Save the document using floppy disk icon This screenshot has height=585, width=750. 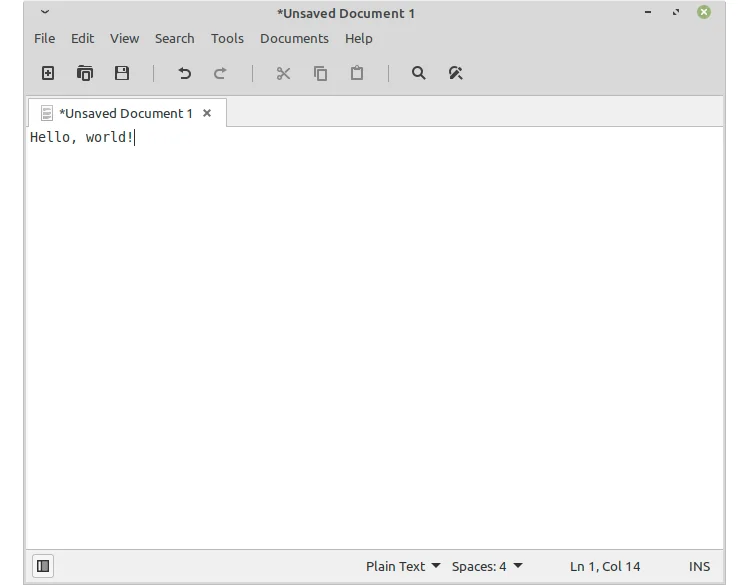pyautogui.click(x=122, y=73)
